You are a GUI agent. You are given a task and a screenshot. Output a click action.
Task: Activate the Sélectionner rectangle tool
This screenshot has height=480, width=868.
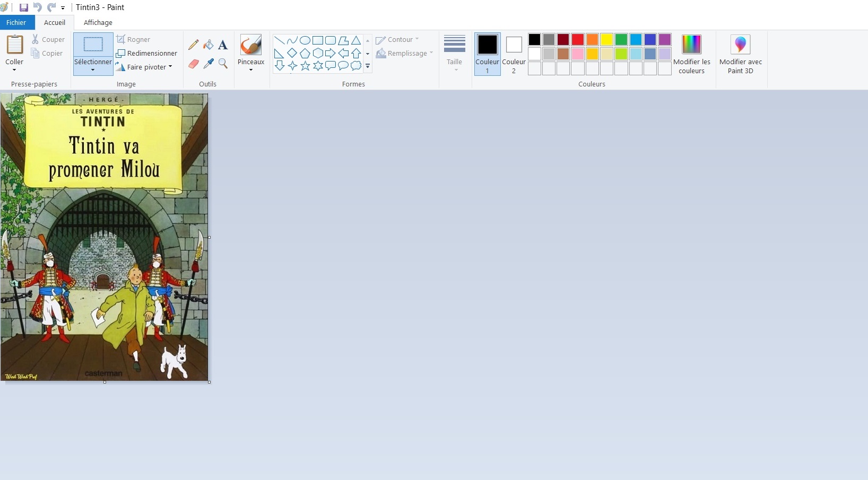tap(93, 45)
